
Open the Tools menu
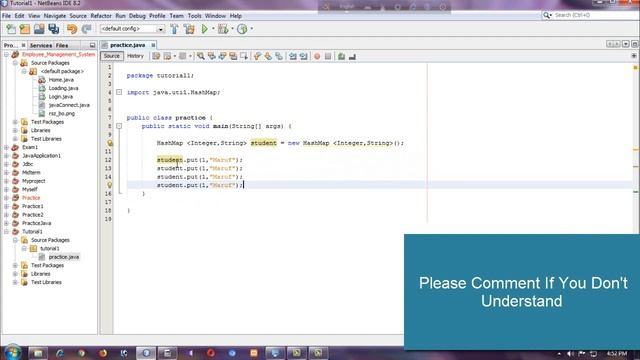pos(194,16)
